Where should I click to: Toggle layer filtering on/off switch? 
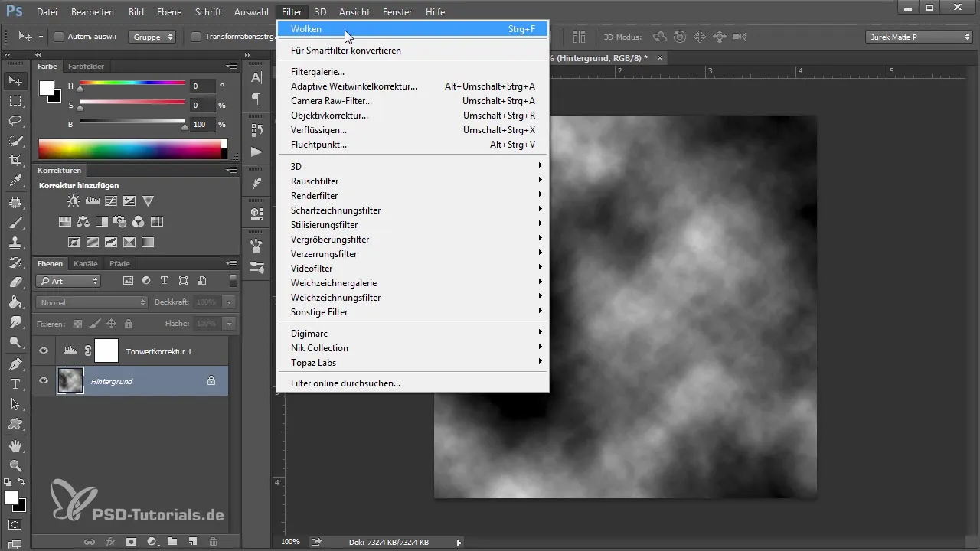coord(233,281)
